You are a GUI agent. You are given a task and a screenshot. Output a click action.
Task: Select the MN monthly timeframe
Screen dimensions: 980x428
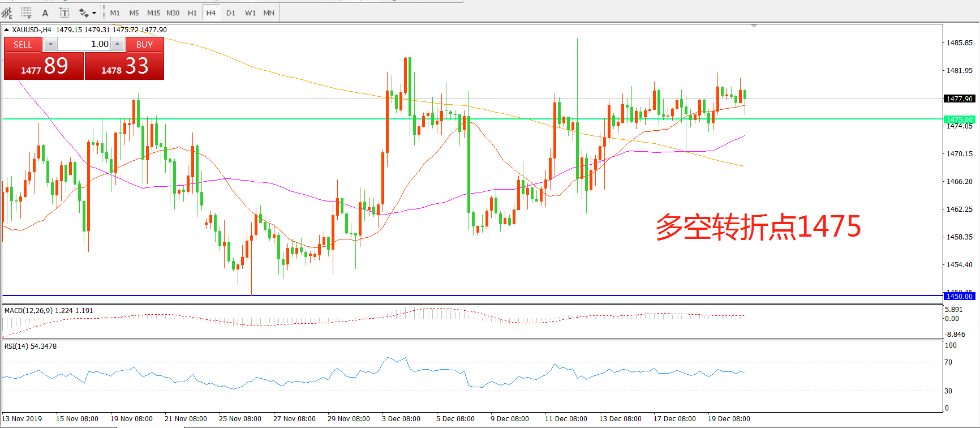click(x=269, y=12)
